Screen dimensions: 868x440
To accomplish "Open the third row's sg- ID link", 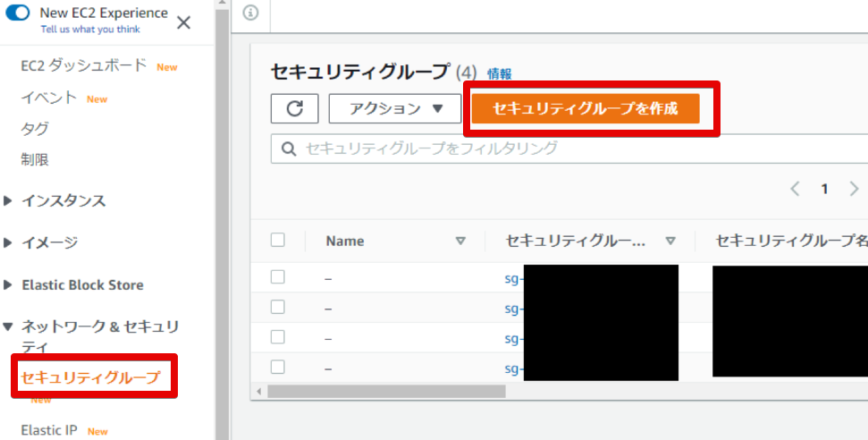I will tap(513, 339).
